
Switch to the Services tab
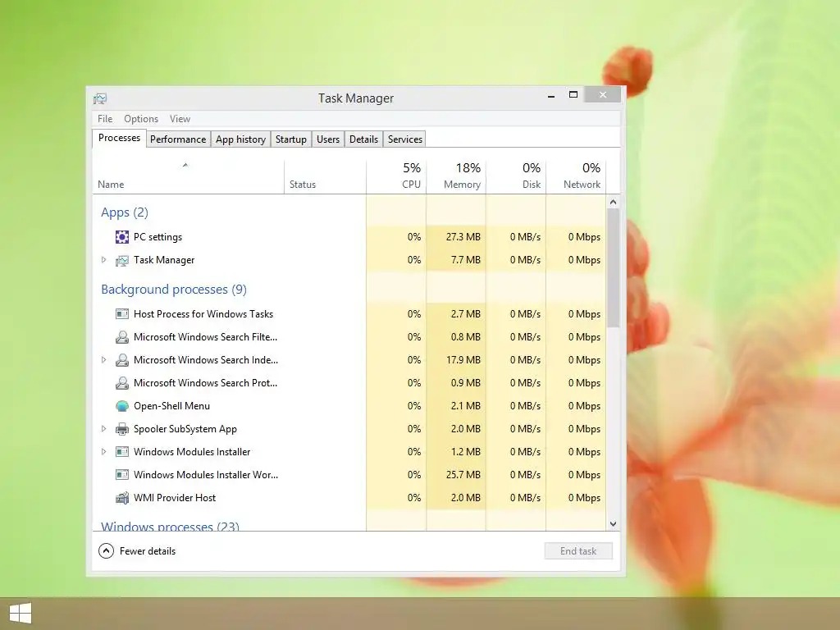click(x=405, y=139)
